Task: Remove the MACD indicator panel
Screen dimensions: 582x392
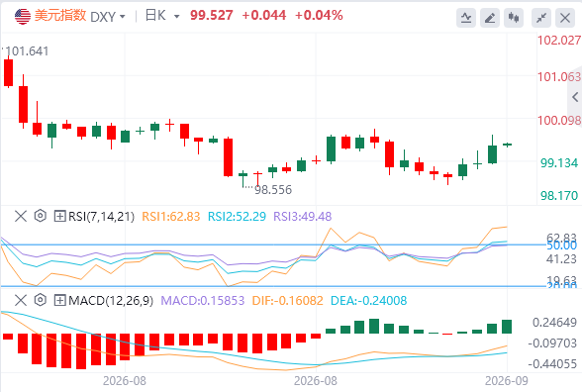Action: click(x=21, y=300)
